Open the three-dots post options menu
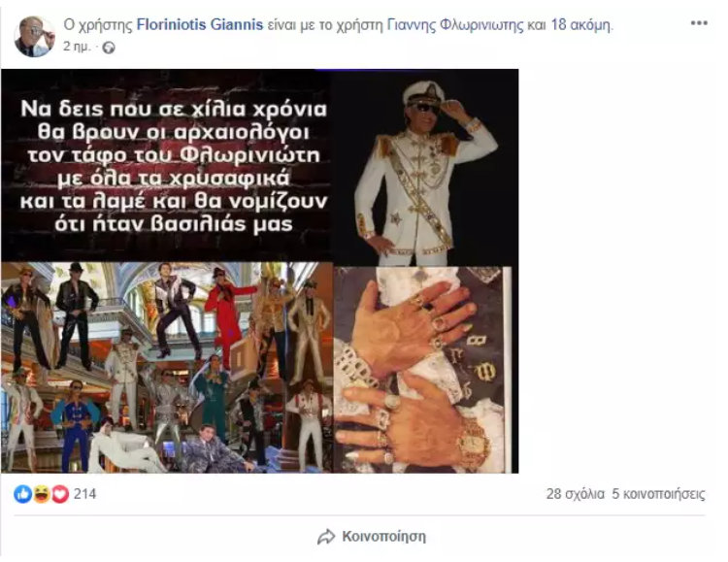This screenshot has width=728, height=562. 699,22
